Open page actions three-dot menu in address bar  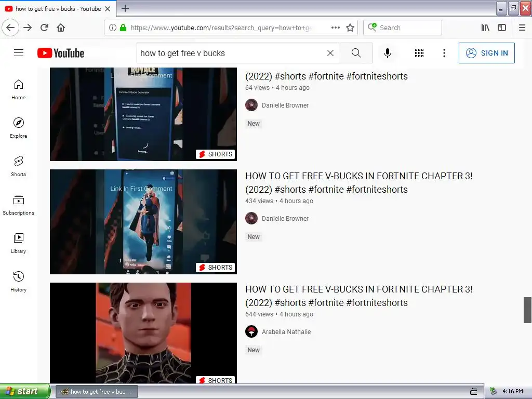pos(336,28)
